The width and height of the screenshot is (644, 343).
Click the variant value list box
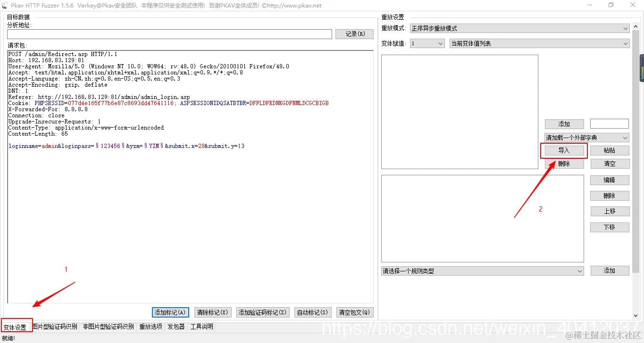[460, 112]
